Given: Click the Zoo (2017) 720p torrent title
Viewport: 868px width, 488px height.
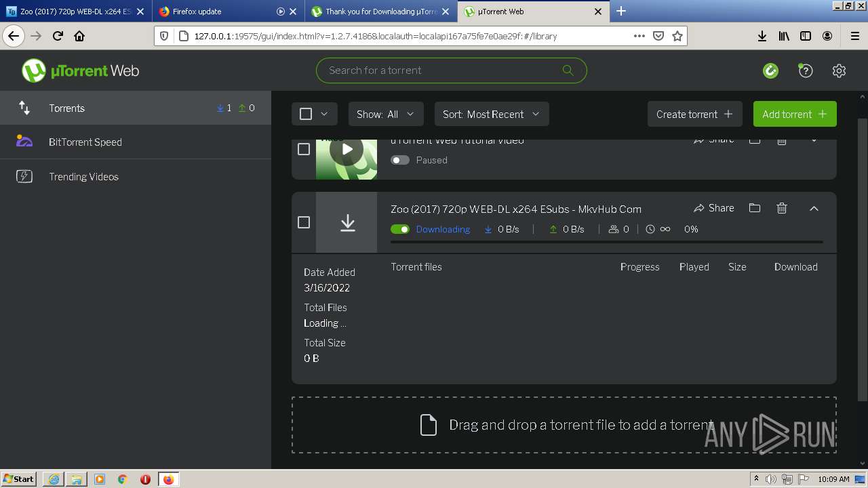Looking at the screenshot, I should [516, 209].
